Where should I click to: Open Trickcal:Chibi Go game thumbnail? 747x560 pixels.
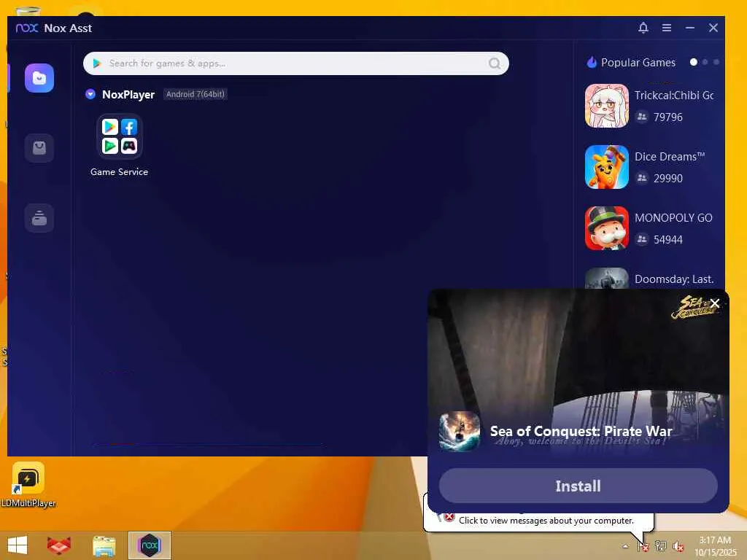pos(607,106)
